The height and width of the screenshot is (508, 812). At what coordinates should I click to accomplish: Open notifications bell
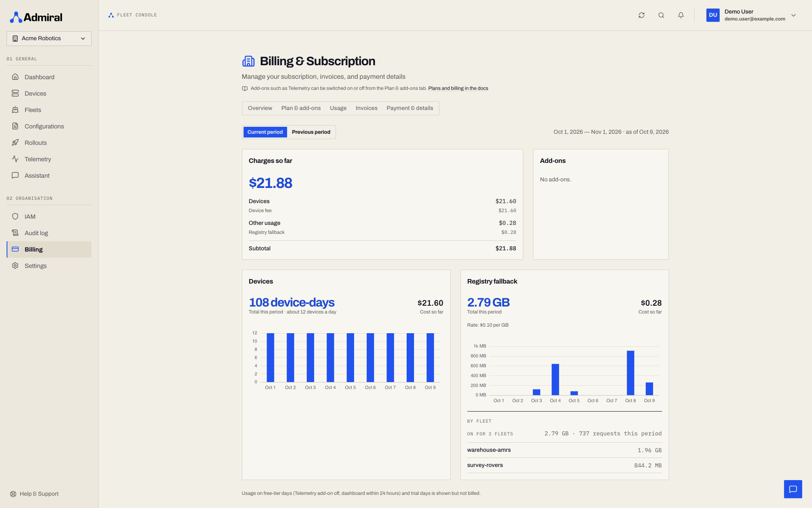point(681,15)
